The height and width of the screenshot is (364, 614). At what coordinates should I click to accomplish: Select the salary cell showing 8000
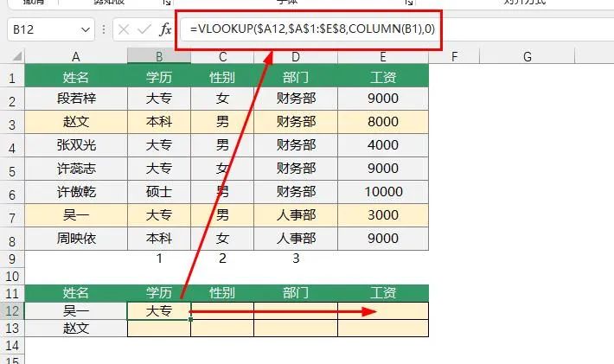383,122
